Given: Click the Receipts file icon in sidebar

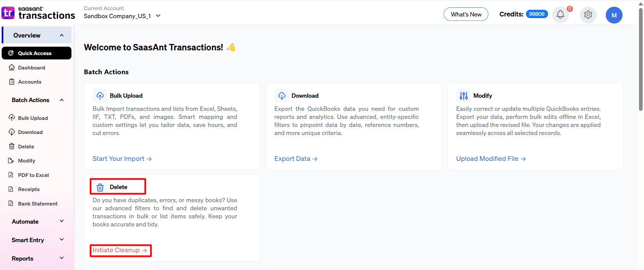Looking at the screenshot, I should 11,189.
